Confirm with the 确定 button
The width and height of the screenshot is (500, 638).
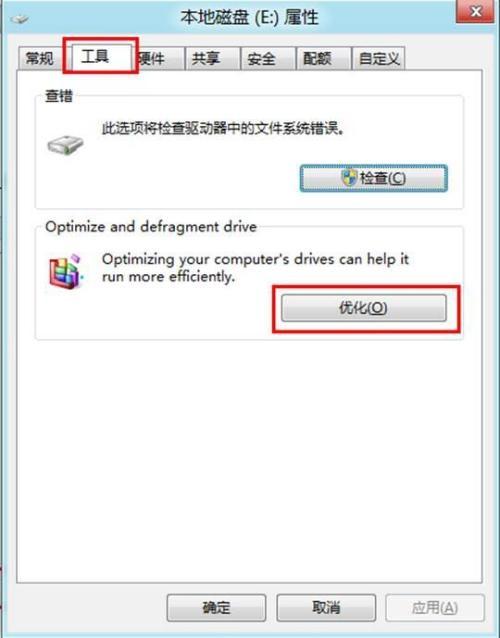click(x=216, y=607)
